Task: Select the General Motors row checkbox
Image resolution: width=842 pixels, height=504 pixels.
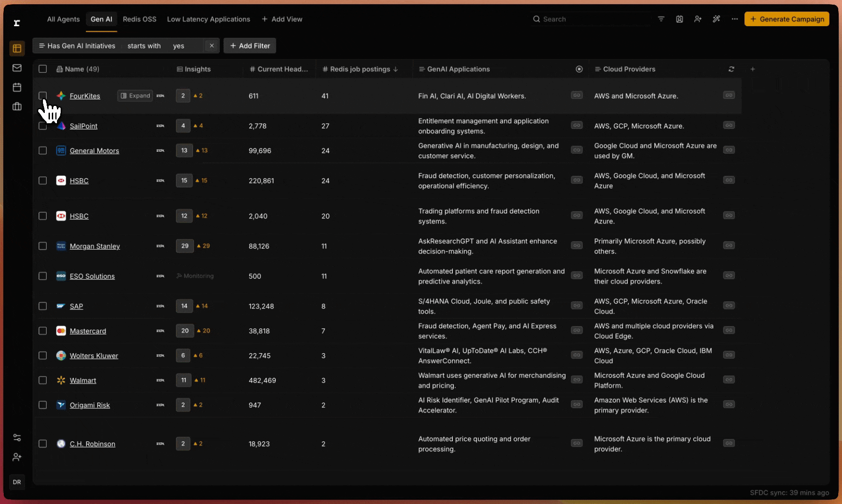Action: 42,151
